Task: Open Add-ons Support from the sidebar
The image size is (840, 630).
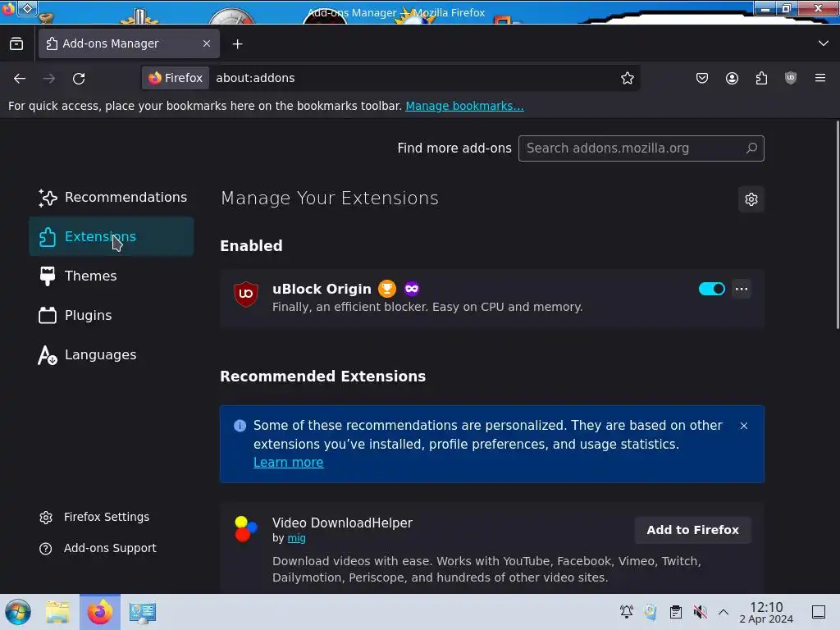Action: 98,548
